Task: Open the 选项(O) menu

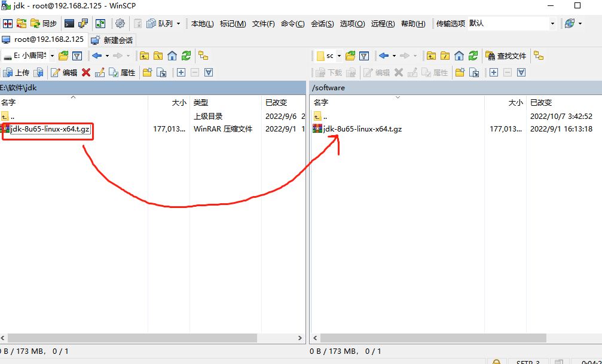Action: pyautogui.click(x=352, y=24)
